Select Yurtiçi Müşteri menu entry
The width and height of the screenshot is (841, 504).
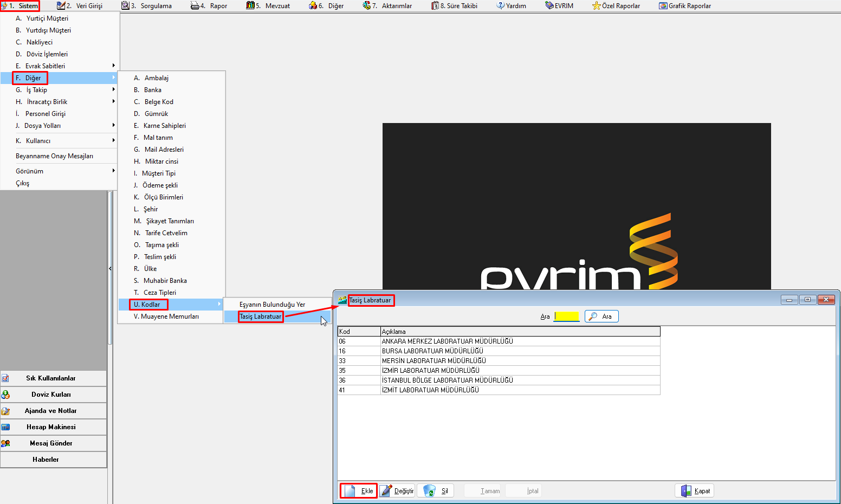click(x=60, y=18)
